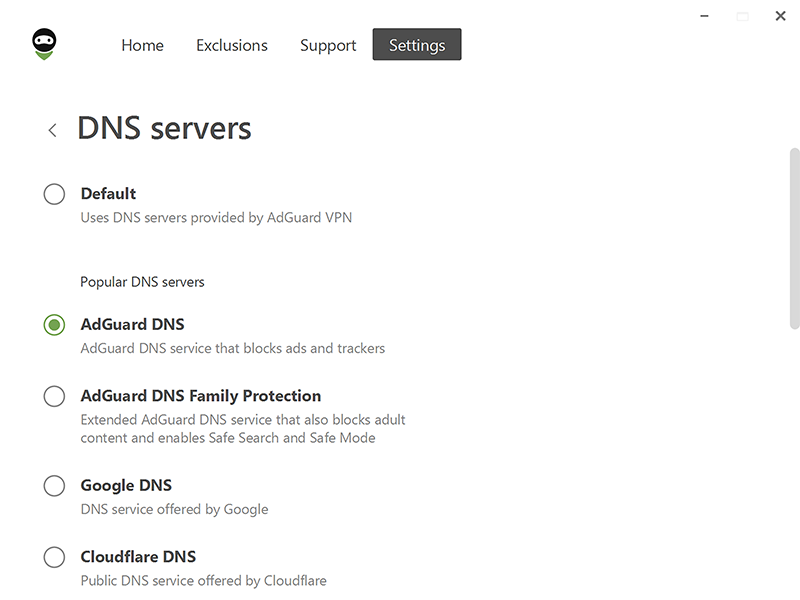This screenshot has width=800, height=600.
Task: Open the Home tab
Action: [x=142, y=45]
